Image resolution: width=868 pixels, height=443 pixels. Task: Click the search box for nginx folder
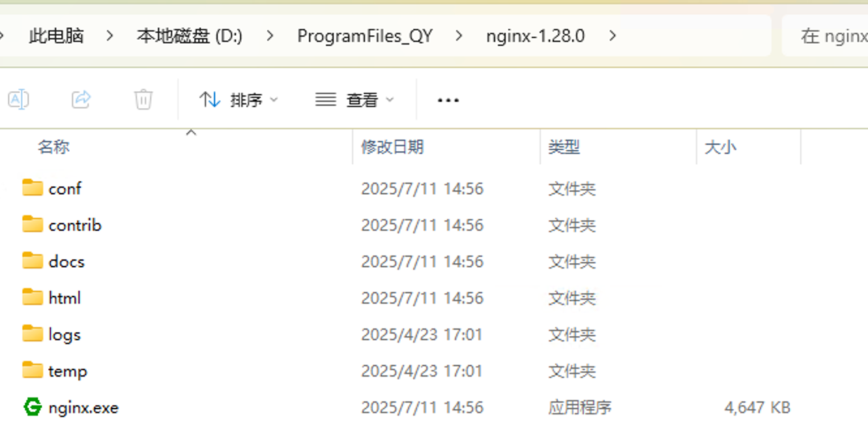point(825,36)
